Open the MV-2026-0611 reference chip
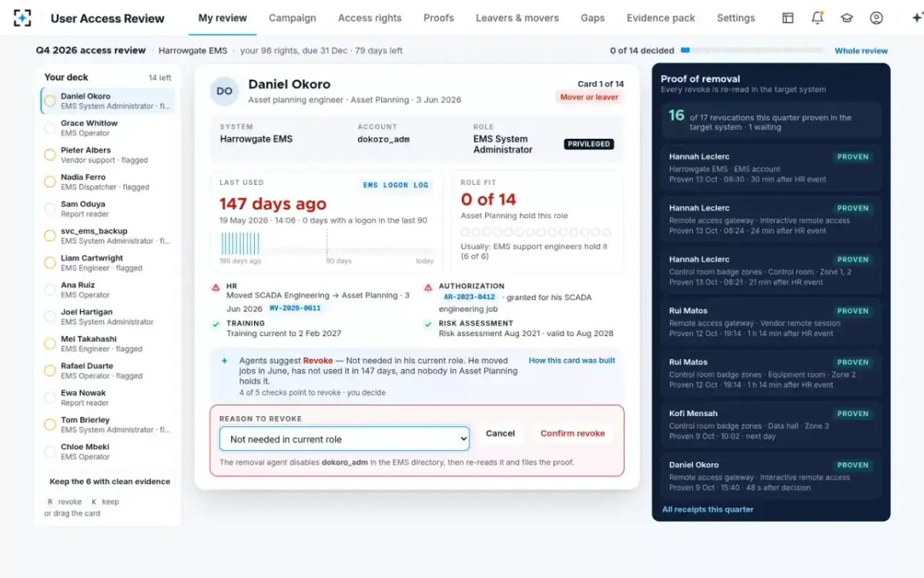This screenshot has height=578, width=924. 295,307
